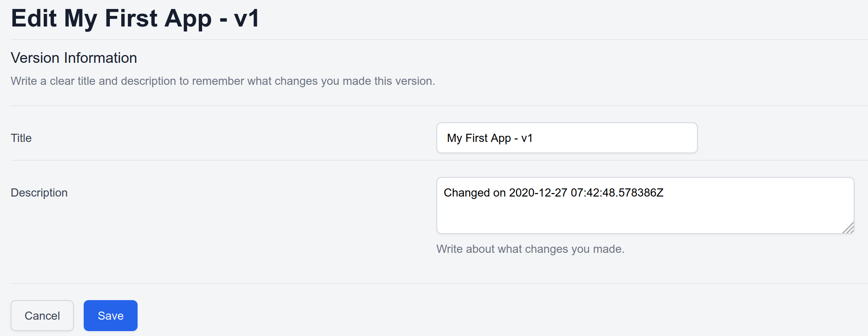Viewport: 868px width, 336px height.
Task: Click inside the Description text area
Action: [645, 206]
